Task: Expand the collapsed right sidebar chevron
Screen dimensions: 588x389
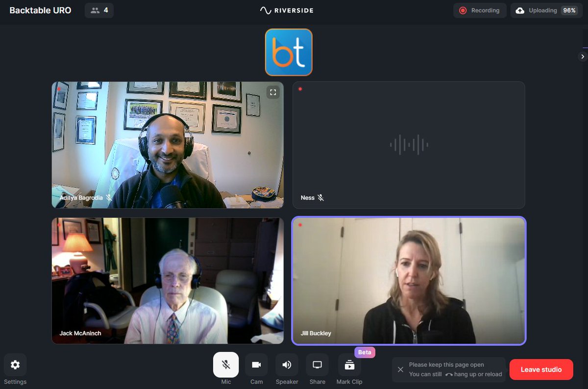Action: coord(584,56)
